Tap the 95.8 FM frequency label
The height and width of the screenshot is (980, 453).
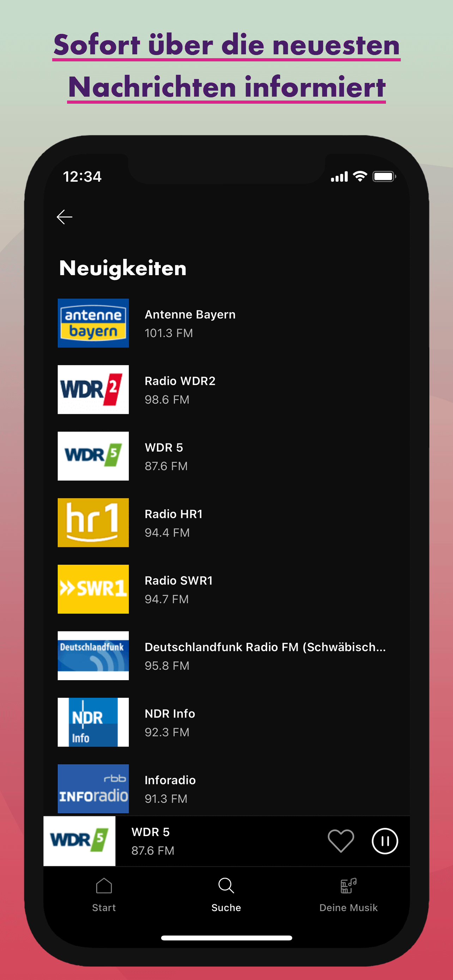(x=167, y=666)
